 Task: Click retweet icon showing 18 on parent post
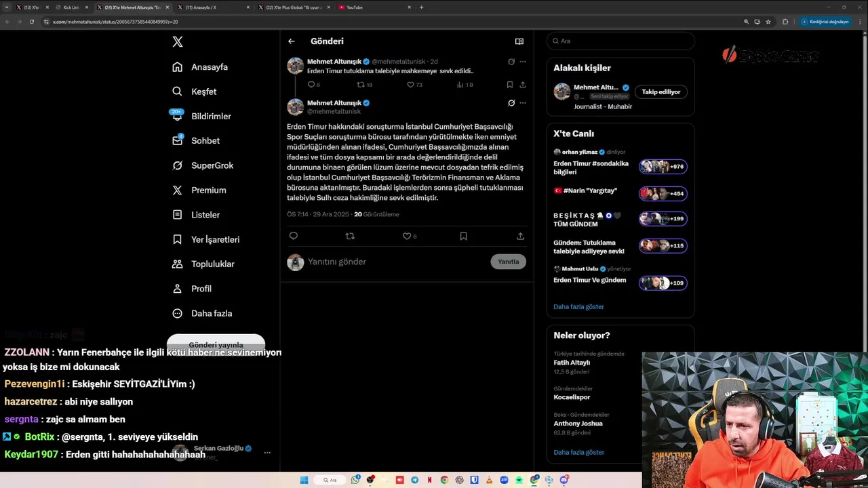tap(365, 85)
